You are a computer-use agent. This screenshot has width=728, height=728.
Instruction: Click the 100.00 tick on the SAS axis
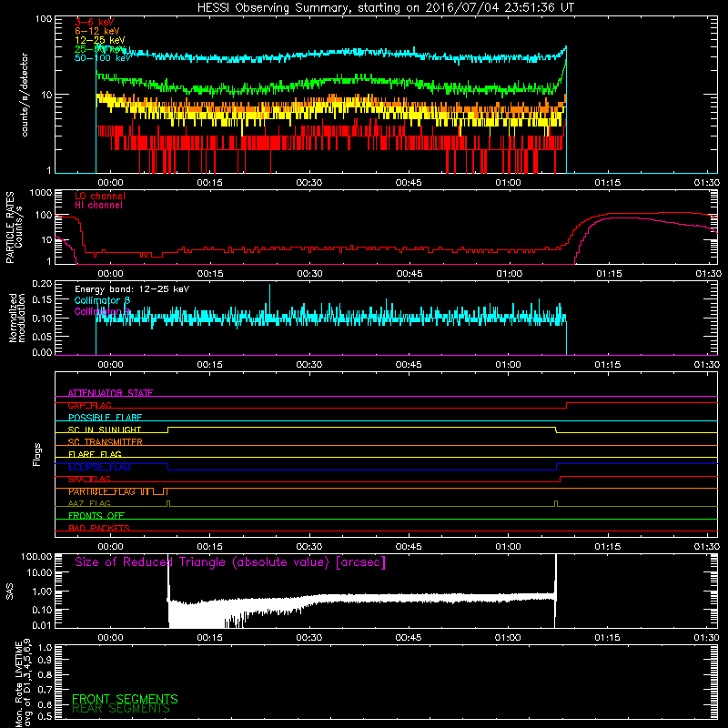[36, 556]
